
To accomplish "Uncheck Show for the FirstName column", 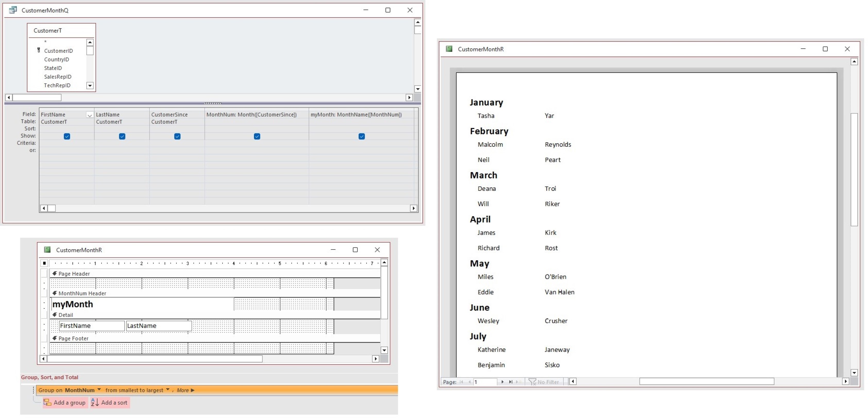I will pyautogui.click(x=67, y=136).
